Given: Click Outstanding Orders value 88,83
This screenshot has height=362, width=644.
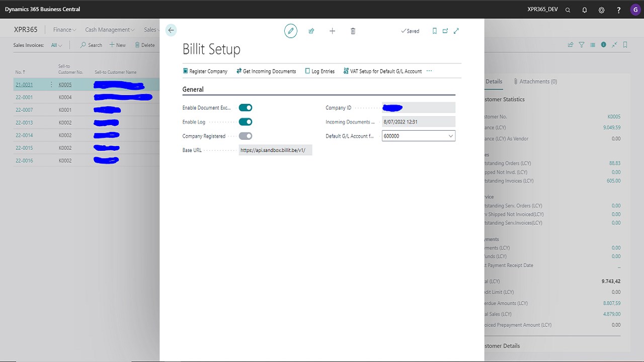Looking at the screenshot, I should [614, 163].
